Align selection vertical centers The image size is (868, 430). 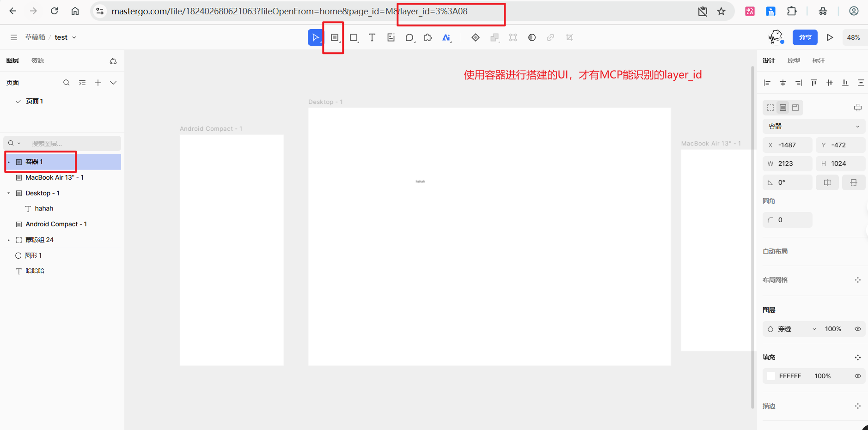830,83
